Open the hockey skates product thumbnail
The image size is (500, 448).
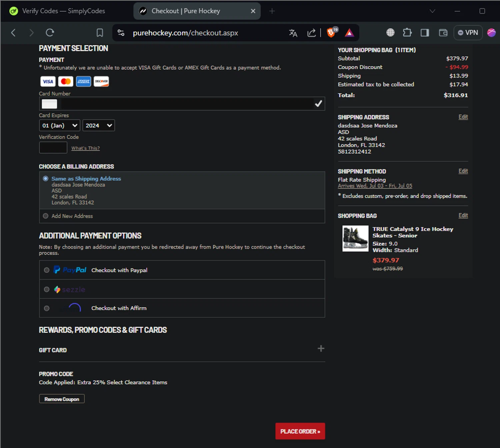click(x=355, y=238)
